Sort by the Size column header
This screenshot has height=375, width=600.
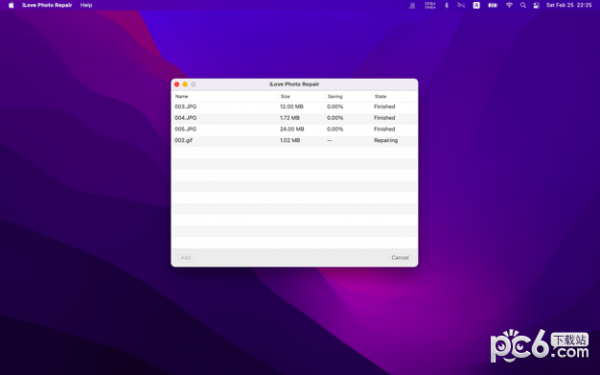[x=285, y=96]
